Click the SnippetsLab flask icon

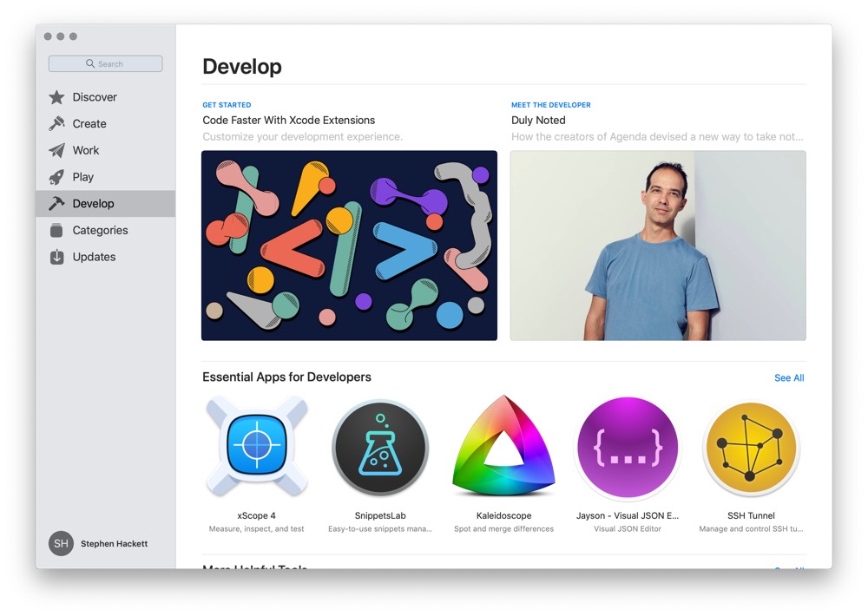(x=380, y=448)
